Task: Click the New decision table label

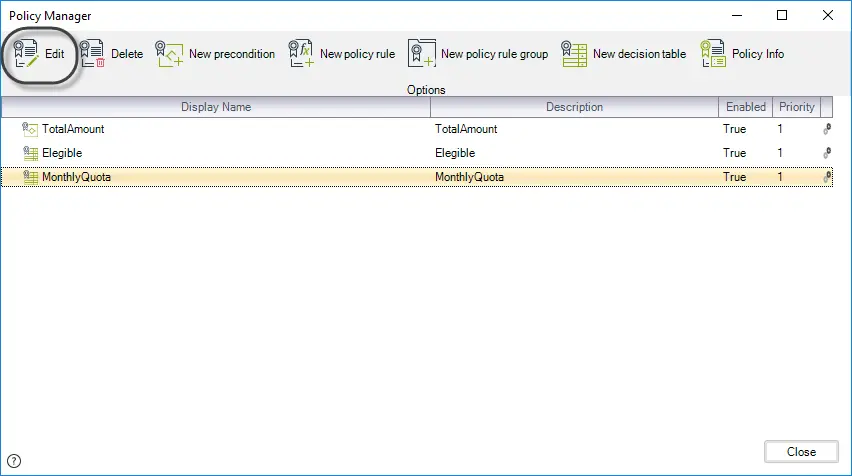Action: [x=640, y=54]
